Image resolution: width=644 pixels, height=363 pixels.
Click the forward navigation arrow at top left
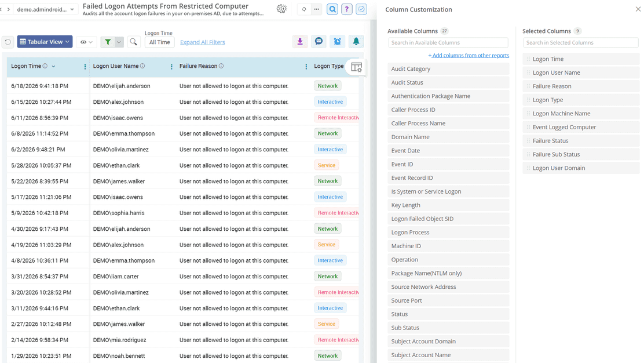click(8, 9)
